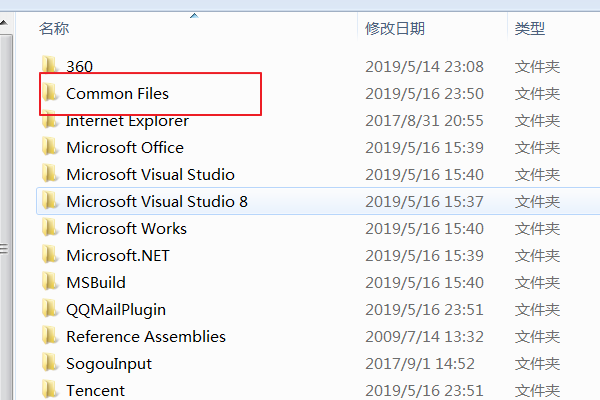The height and width of the screenshot is (400, 600).
Task: Sort by the 名称 column header
Action: [54, 30]
